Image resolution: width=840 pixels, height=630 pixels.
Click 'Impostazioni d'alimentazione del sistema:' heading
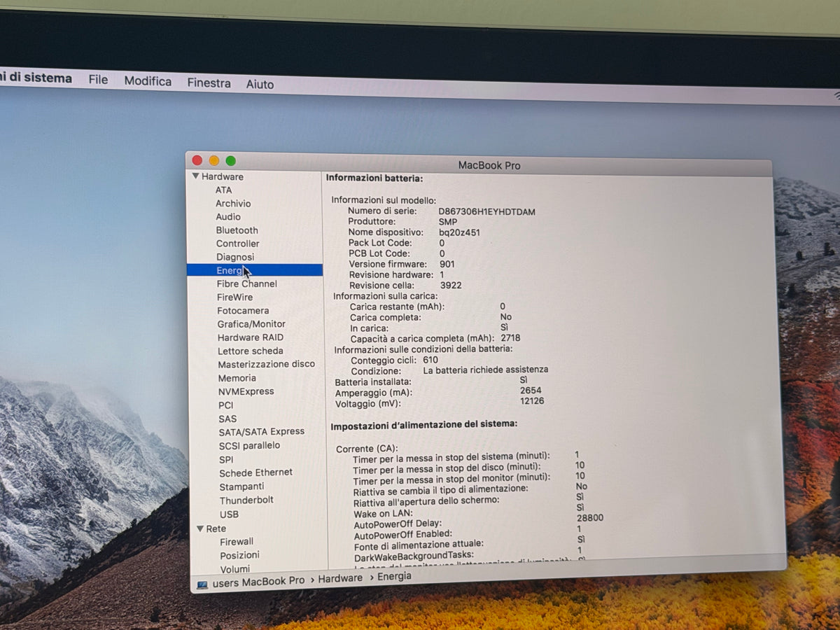[x=423, y=424]
